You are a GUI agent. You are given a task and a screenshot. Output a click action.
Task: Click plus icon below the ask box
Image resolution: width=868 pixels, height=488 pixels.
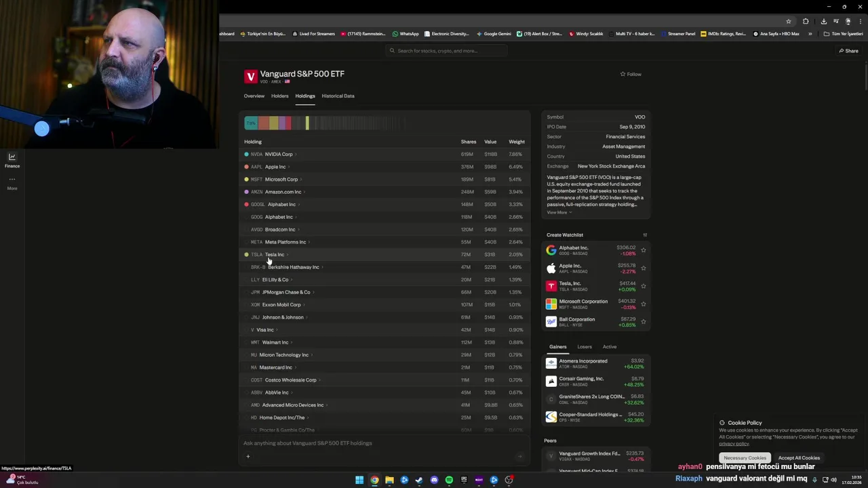tap(248, 456)
